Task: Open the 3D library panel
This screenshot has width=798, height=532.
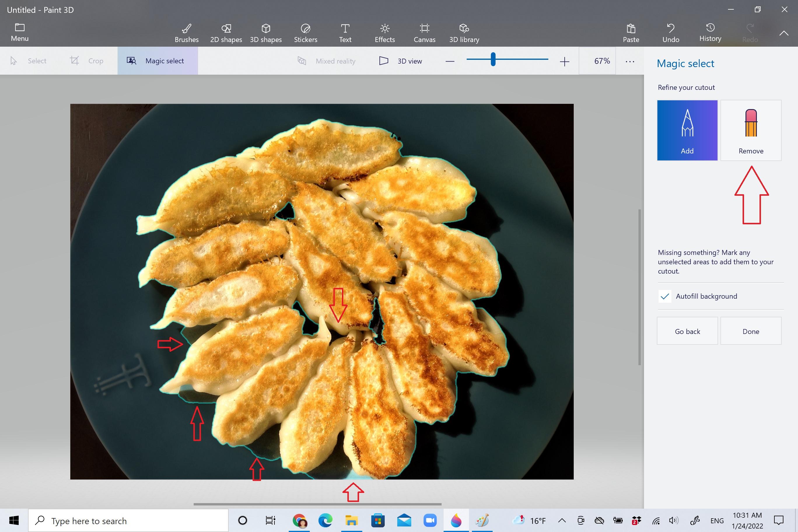Action: coord(464,32)
